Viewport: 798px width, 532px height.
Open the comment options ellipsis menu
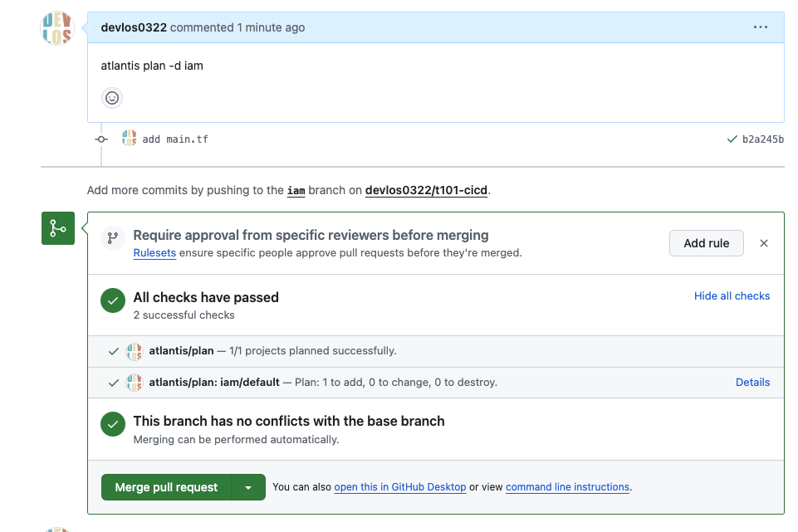(x=761, y=27)
